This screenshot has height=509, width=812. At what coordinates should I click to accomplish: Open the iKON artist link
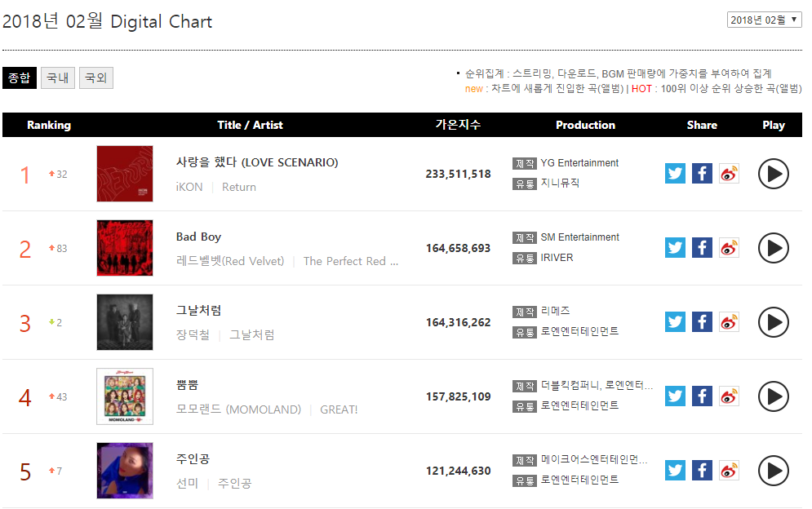[x=189, y=187]
